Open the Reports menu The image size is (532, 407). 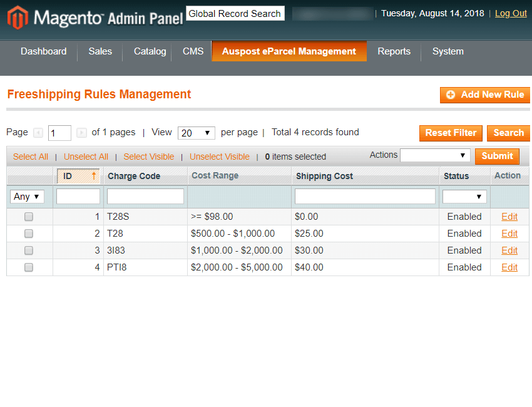394,51
